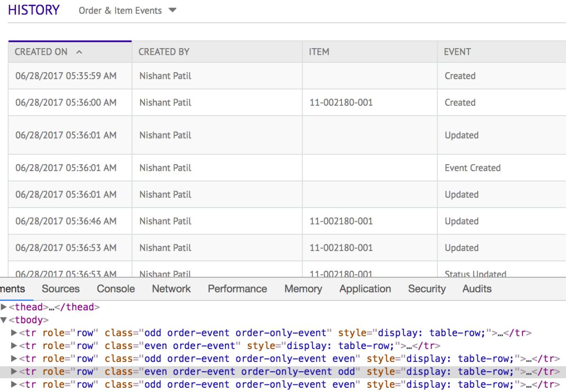Click item 11-002180-001 in 05:36:00 row
Viewport: 566px width, 392px height.
(x=341, y=102)
